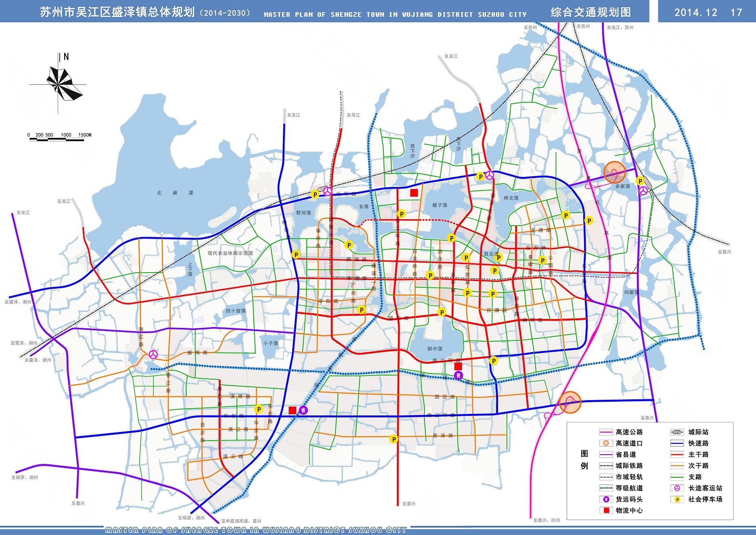Click the 至吴江、苏州 direction label
The height and width of the screenshot is (535, 756).
pyautogui.click(x=620, y=27)
